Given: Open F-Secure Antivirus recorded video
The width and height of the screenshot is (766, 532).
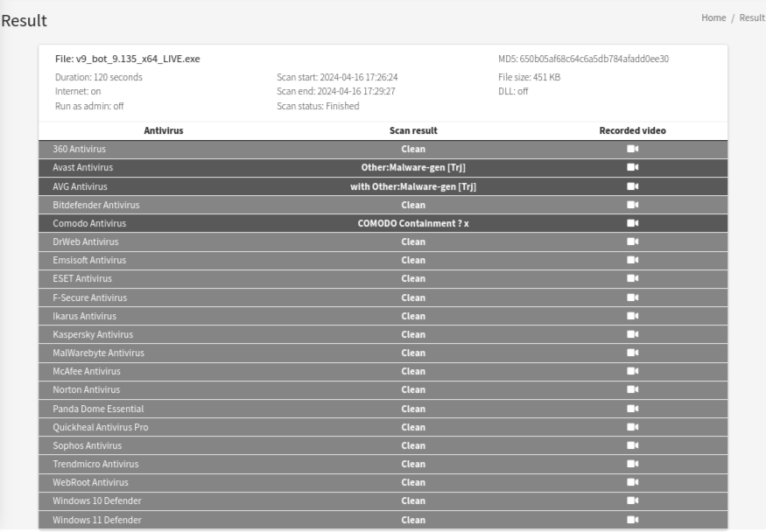Looking at the screenshot, I should [633, 297].
